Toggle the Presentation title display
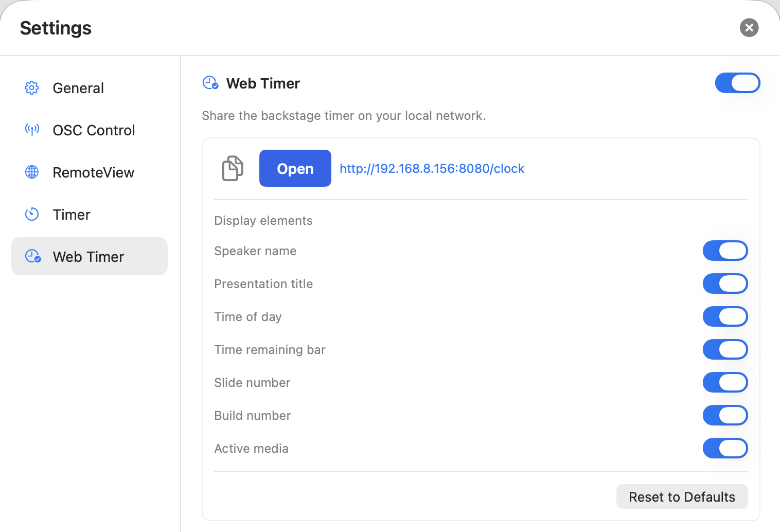The height and width of the screenshot is (532, 780). click(x=725, y=283)
